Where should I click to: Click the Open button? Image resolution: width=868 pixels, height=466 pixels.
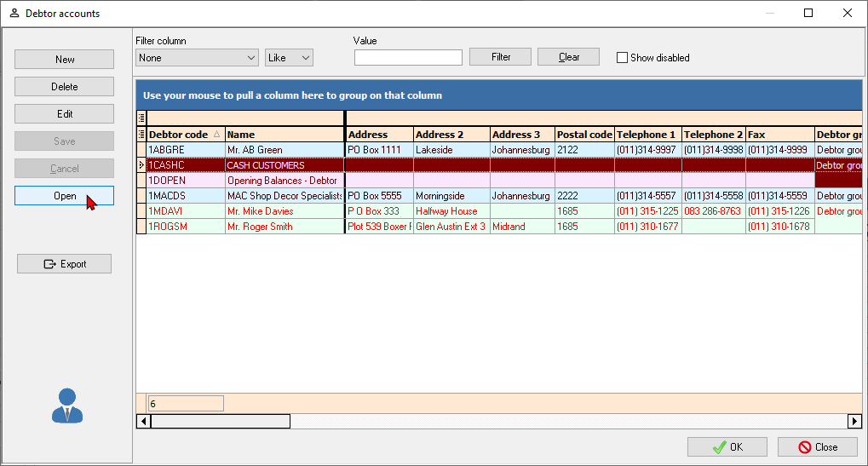pos(64,195)
